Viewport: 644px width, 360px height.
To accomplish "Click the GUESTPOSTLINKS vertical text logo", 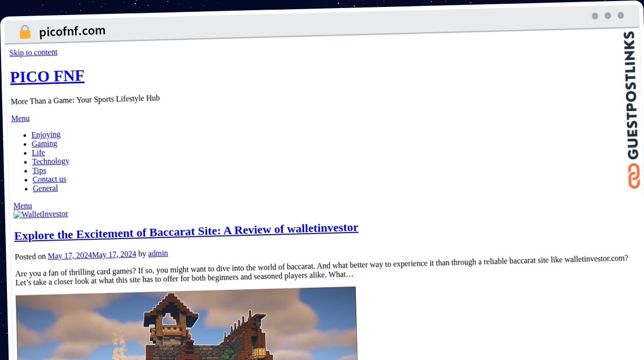I will coord(632,96).
